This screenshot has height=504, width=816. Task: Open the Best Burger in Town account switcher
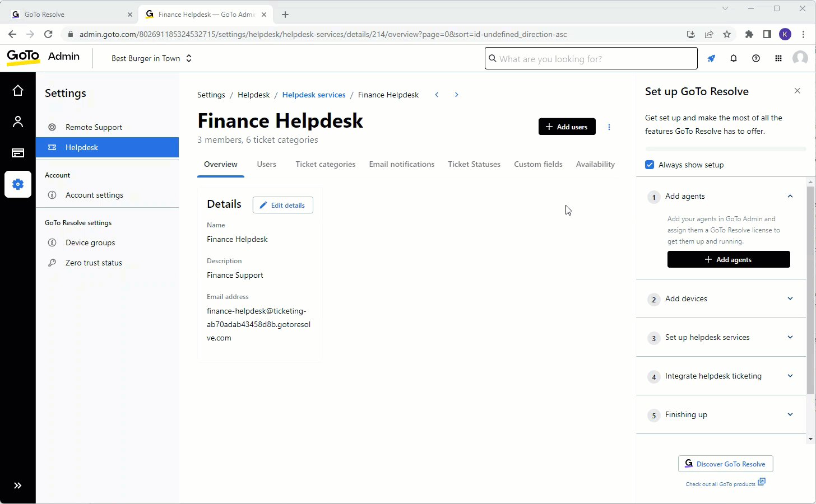point(150,58)
